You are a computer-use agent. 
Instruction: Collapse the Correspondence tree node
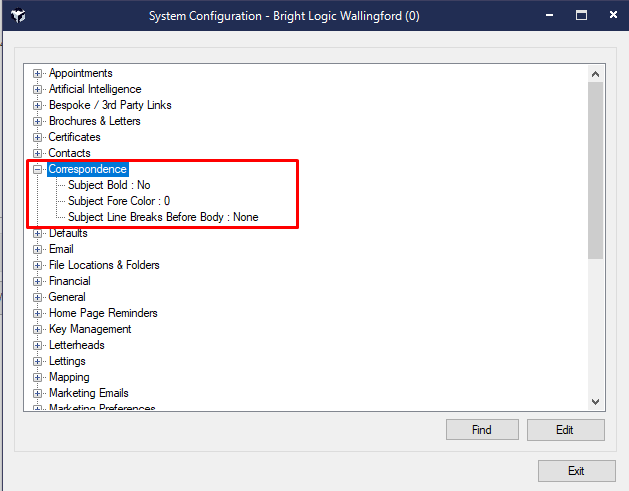(x=38, y=169)
